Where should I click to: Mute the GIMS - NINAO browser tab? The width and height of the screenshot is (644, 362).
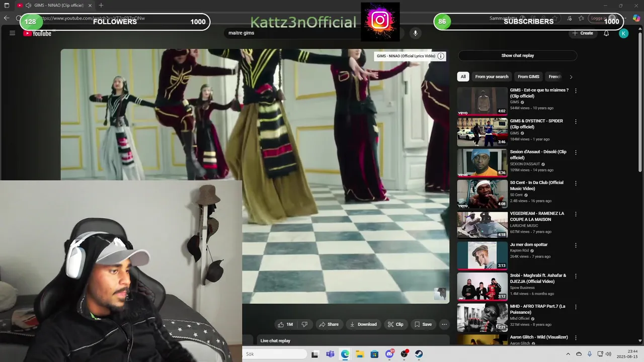coord(28,5)
